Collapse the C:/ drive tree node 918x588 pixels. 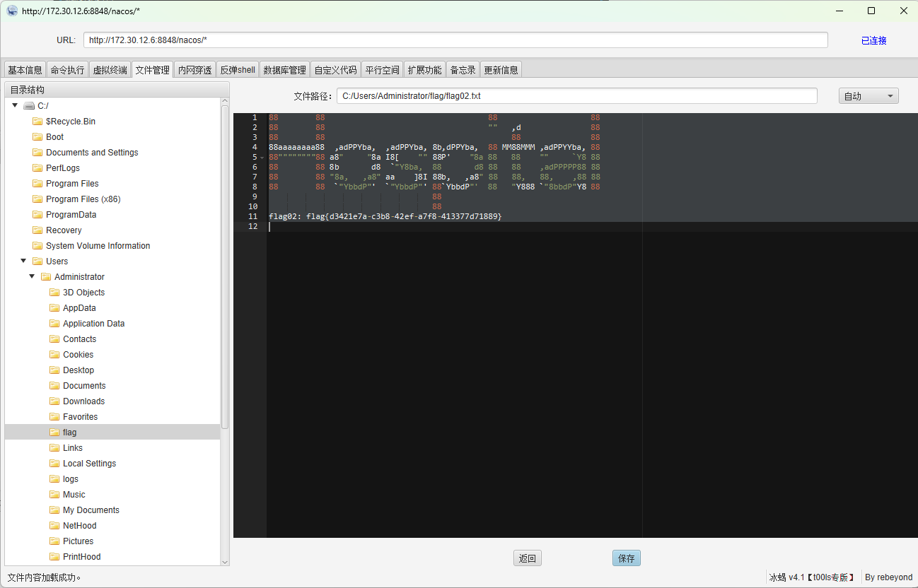[x=15, y=105]
